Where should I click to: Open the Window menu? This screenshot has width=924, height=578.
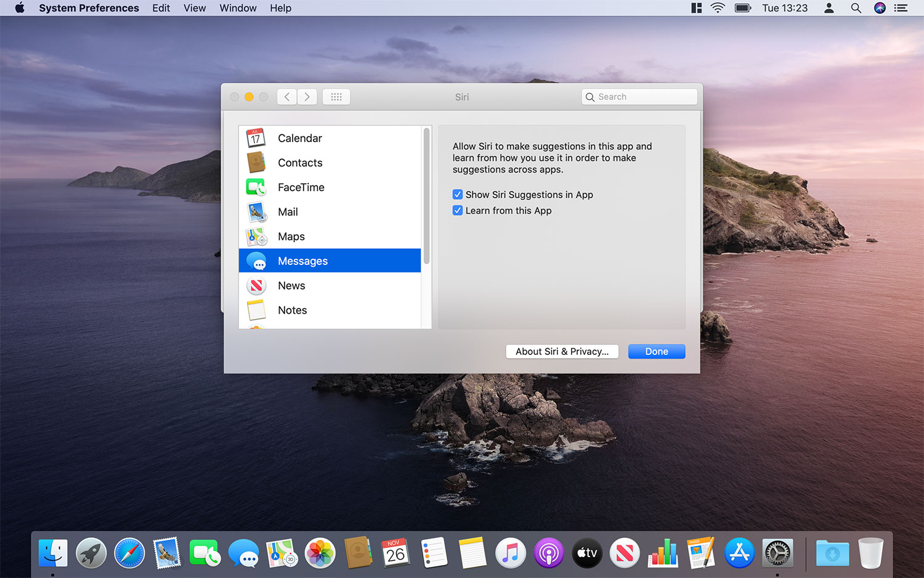pos(238,8)
